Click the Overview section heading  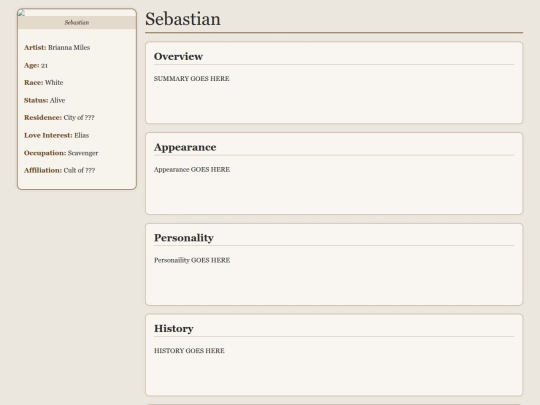tap(178, 56)
